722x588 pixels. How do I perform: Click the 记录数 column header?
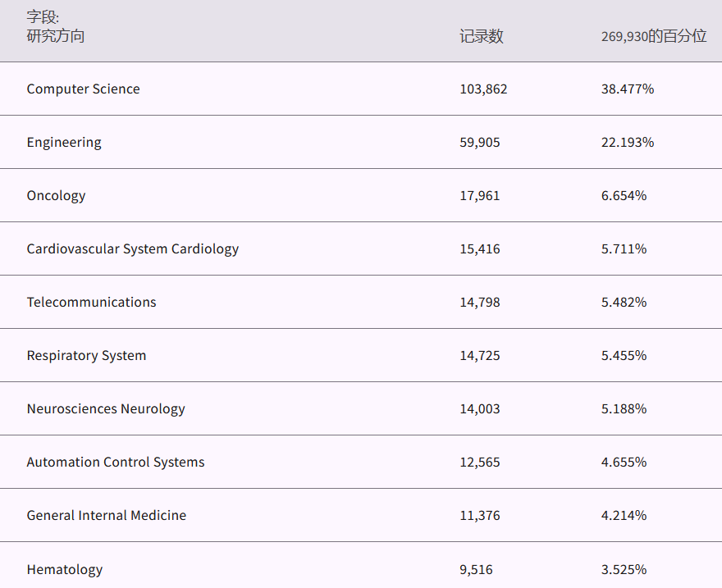[482, 36]
